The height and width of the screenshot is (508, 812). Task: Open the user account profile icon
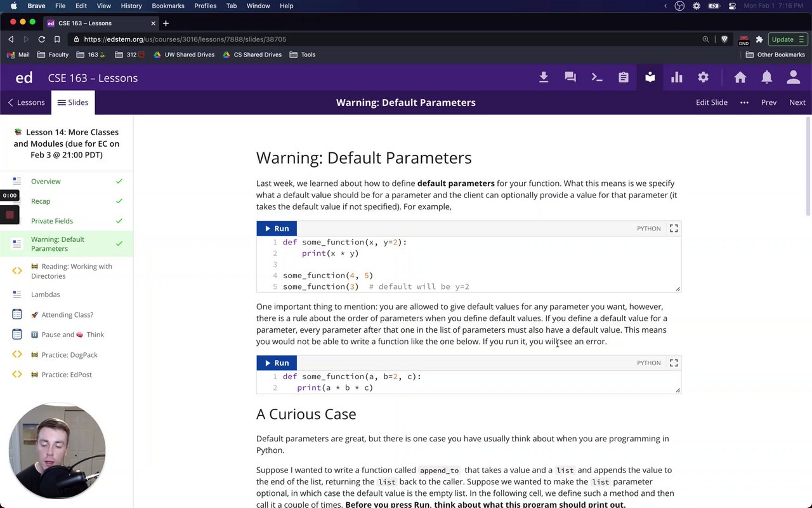(x=794, y=77)
